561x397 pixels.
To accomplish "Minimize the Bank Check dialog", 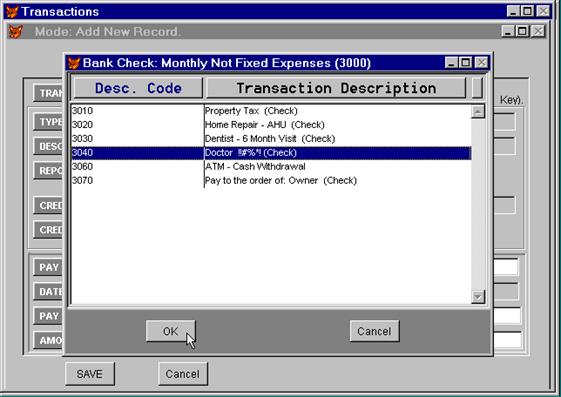I will [451, 63].
